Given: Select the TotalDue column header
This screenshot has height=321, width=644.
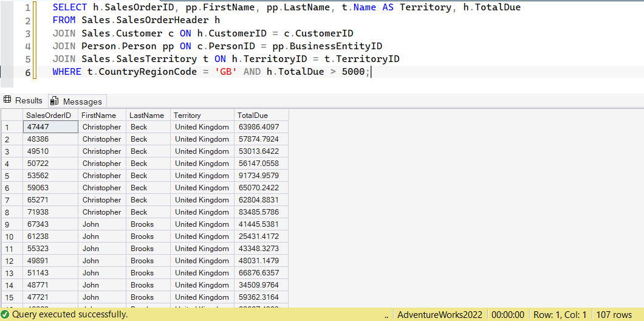Looking at the screenshot, I should (261, 116).
